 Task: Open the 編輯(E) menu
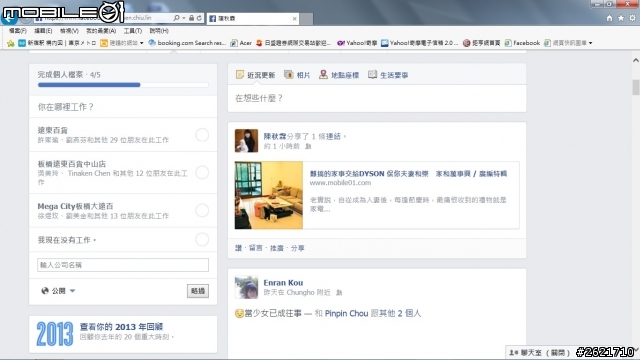tap(43, 31)
